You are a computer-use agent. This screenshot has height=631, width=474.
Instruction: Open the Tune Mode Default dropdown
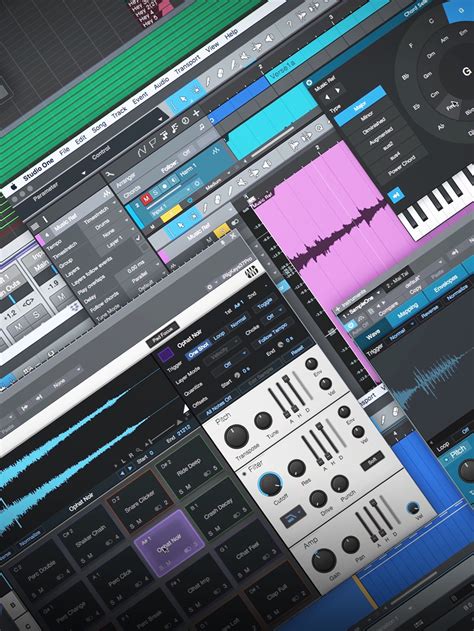[148, 287]
